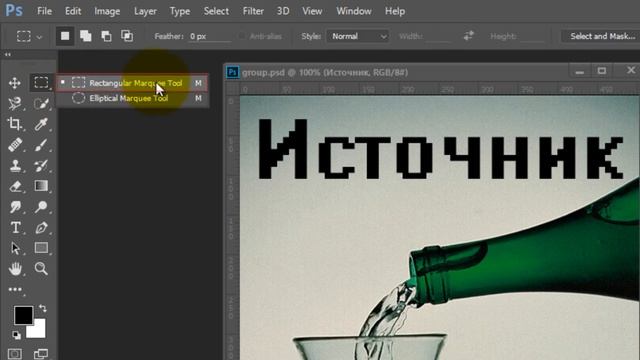Select the Eyedropper tool

[x=41, y=124]
